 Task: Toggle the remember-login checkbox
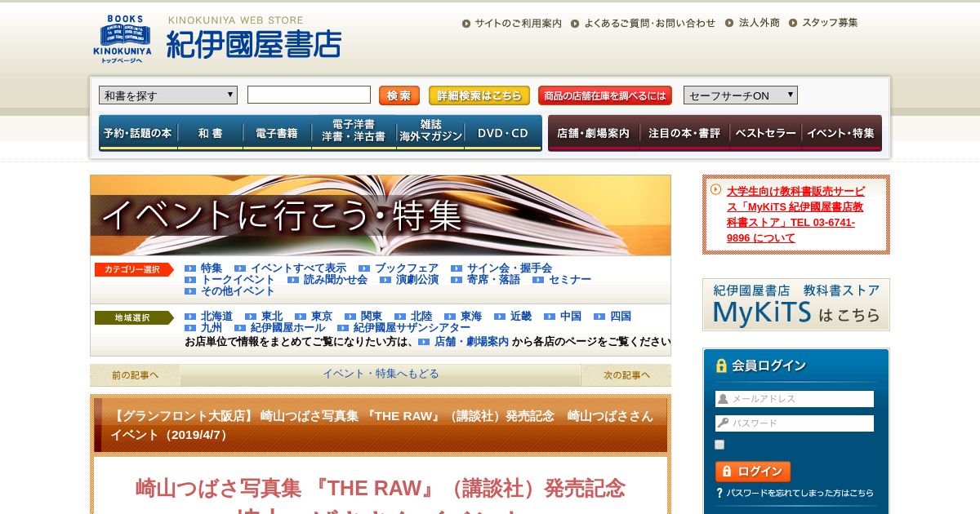tap(719, 445)
